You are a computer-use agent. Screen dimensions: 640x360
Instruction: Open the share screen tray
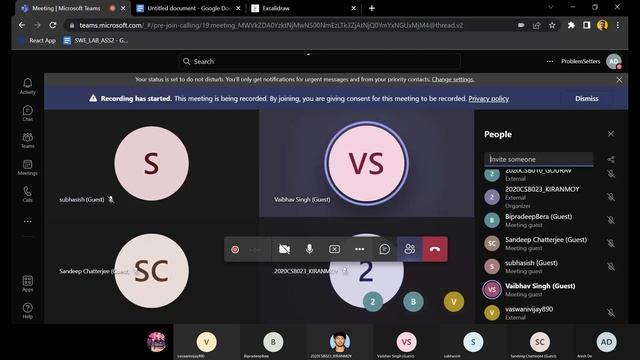[x=334, y=249]
